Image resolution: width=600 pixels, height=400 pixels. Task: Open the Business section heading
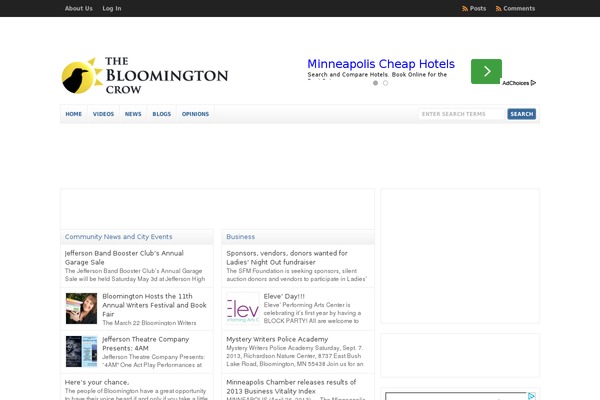(240, 237)
